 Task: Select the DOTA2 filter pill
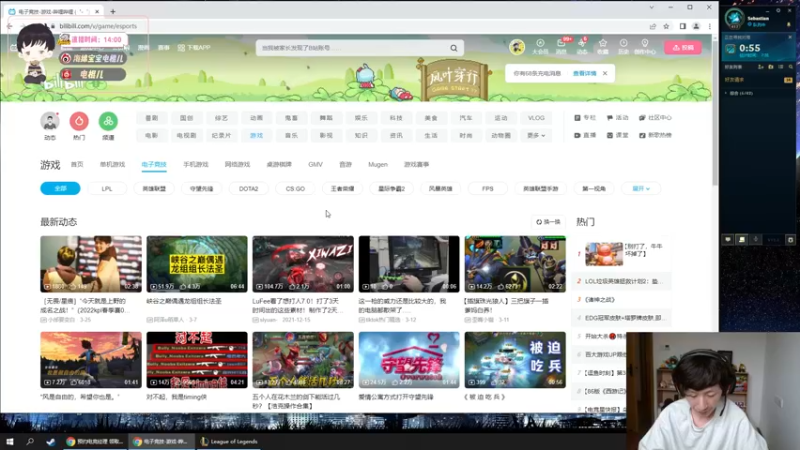pos(248,189)
